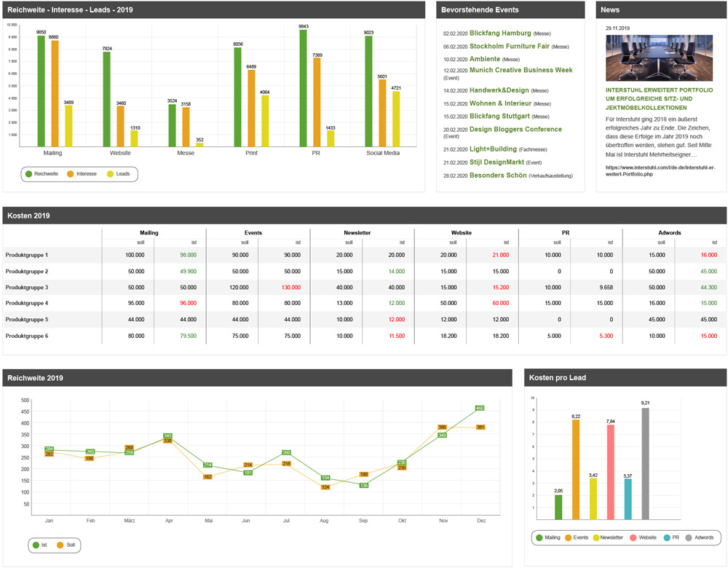Click the Dez Soll data point 381
The image size is (728, 568).
click(480, 427)
